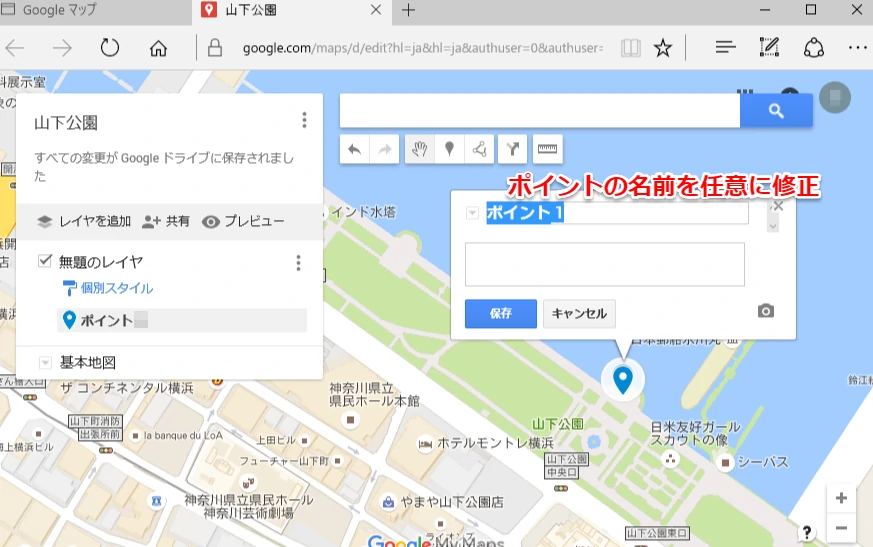
Task: Open the help question mark button
Action: (806, 533)
